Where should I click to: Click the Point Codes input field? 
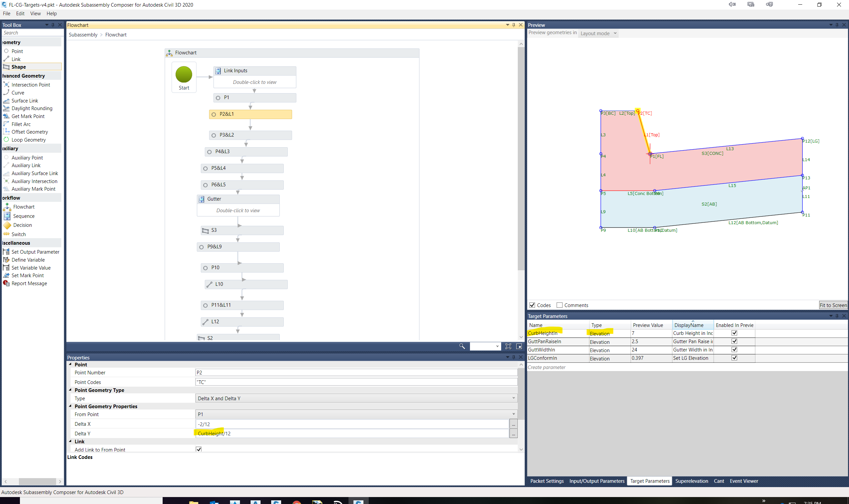pos(356,382)
